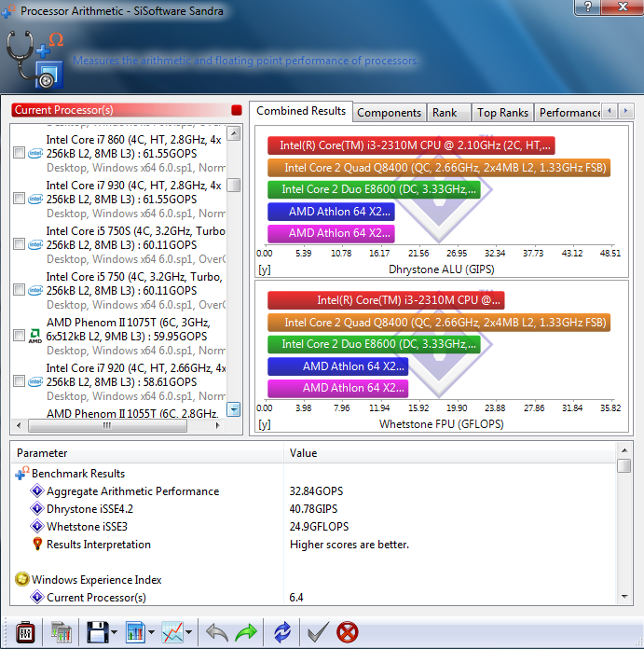The height and width of the screenshot is (649, 644).
Task: Open the line graph icon dropdown arrow
Action: pos(189,632)
